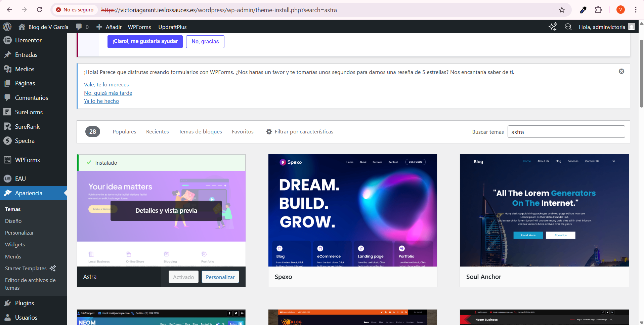Screen dimensions: 644x325
Task: Dismiss the WPForms review notice
Action: [x=621, y=71]
